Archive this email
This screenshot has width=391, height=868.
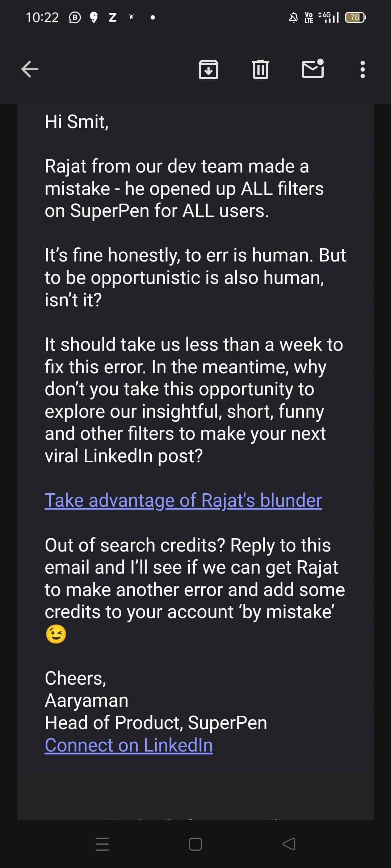pyautogui.click(x=209, y=69)
